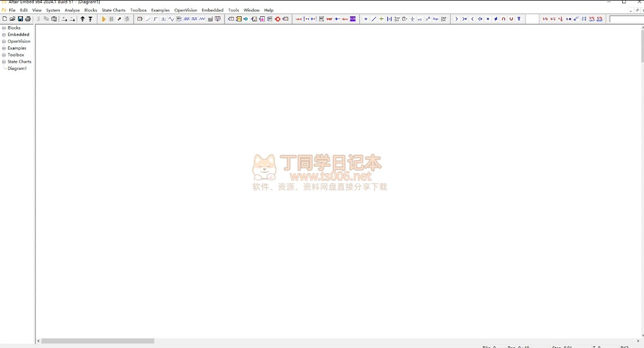The image size is (644, 348).
Task: Click the yellow plus summing junction icon
Action: pyautogui.click(x=381, y=19)
